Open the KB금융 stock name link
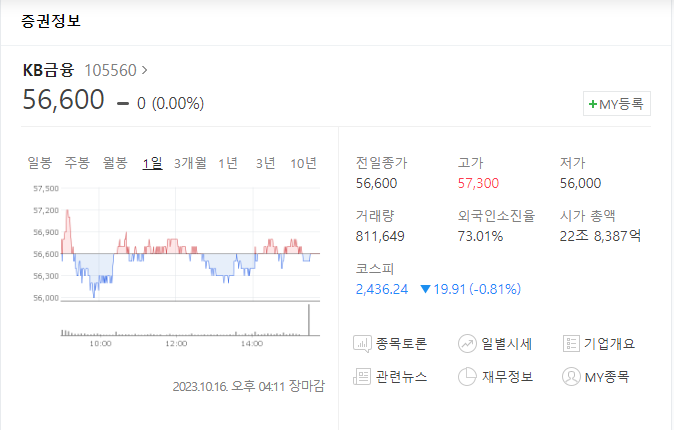 tap(49, 70)
